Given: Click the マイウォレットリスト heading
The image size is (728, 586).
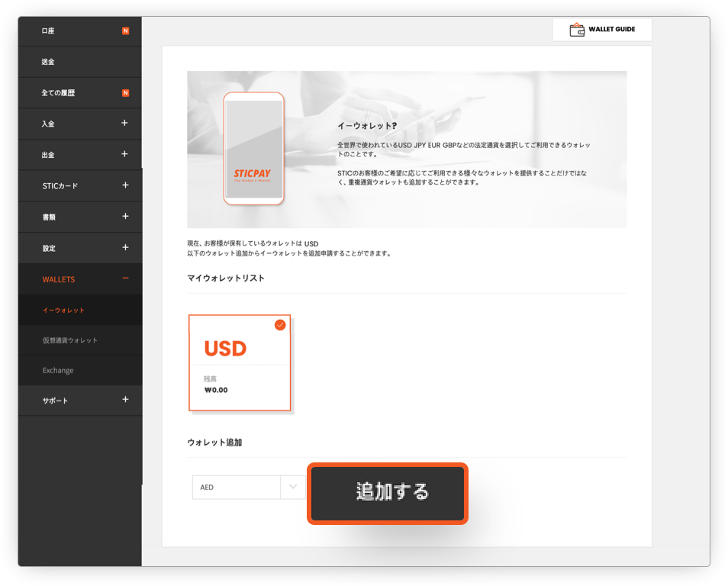Looking at the screenshot, I should (x=226, y=279).
